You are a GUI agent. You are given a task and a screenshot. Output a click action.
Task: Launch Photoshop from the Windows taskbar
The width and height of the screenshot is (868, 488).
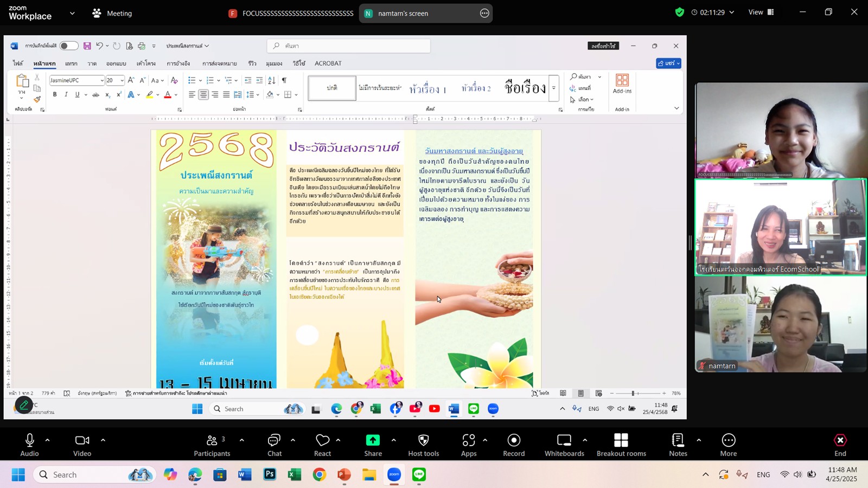[x=270, y=475]
